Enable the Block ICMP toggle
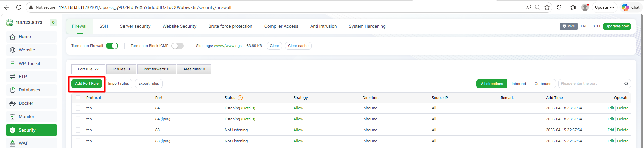This screenshot has width=644, height=148. [178, 46]
